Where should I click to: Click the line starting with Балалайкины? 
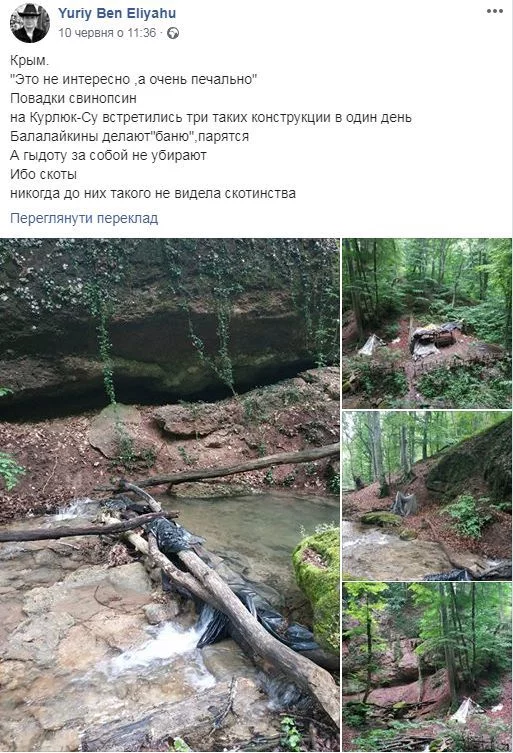[x=130, y=136]
